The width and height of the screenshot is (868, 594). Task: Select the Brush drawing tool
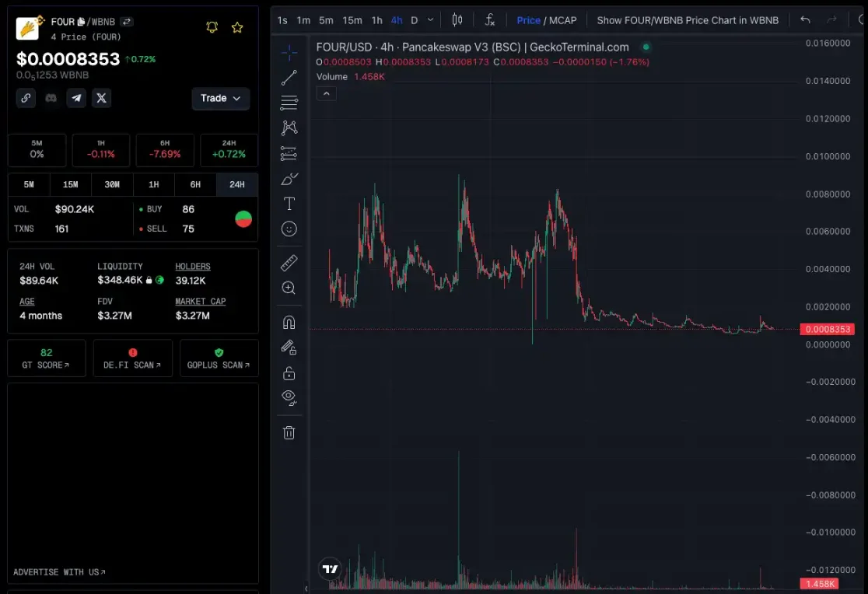[x=289, y=178]
